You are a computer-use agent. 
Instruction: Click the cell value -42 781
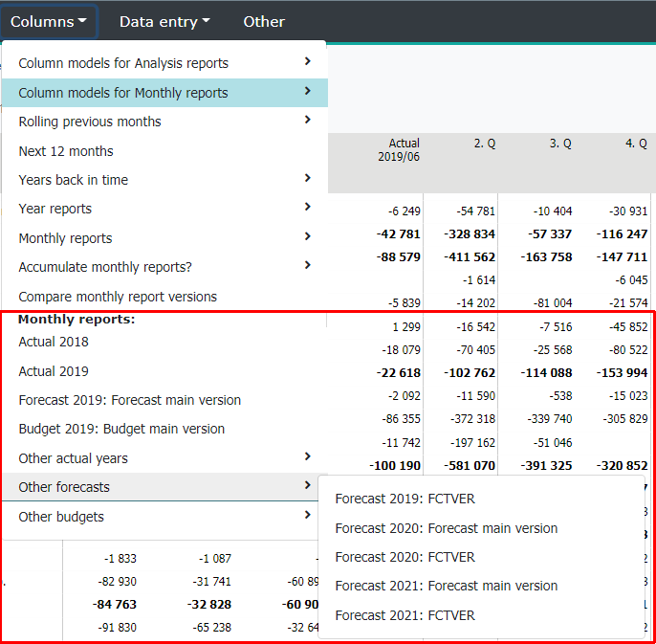398,233
